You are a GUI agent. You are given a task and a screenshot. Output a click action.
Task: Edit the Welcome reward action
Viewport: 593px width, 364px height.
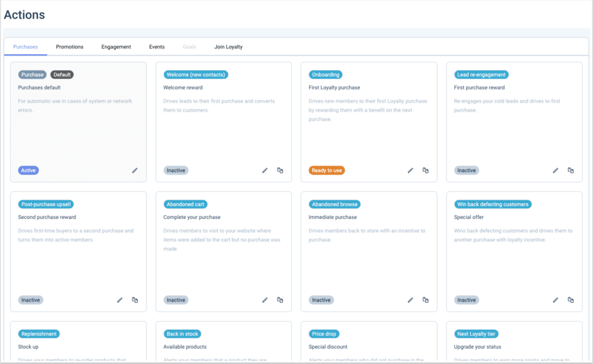pos(265,171)
